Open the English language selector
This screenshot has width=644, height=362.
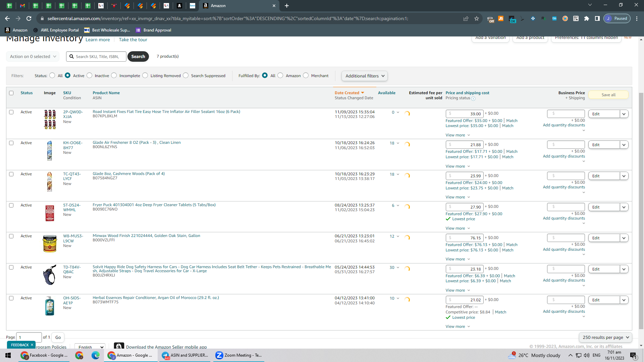pyautogui.click(x=90, y=347)
